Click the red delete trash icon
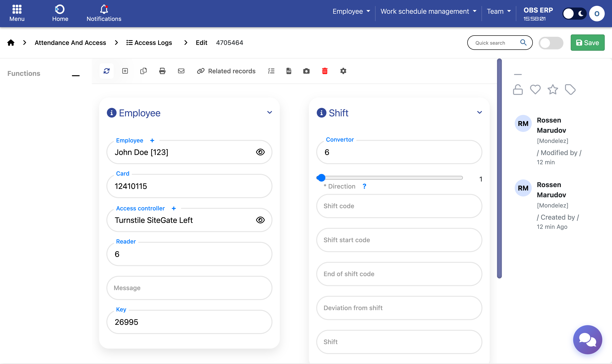Screen dimensions: 612x364 coord(325,71)
